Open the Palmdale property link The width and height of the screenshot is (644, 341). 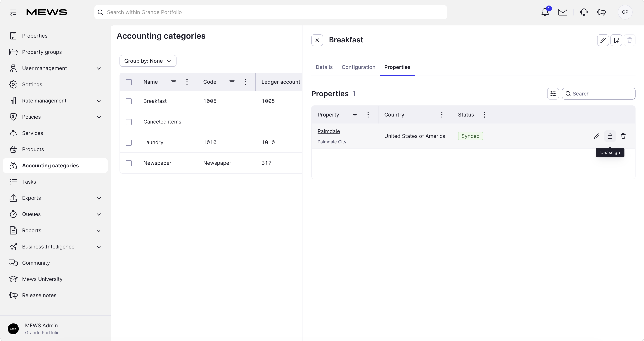[x=328, y=131]
